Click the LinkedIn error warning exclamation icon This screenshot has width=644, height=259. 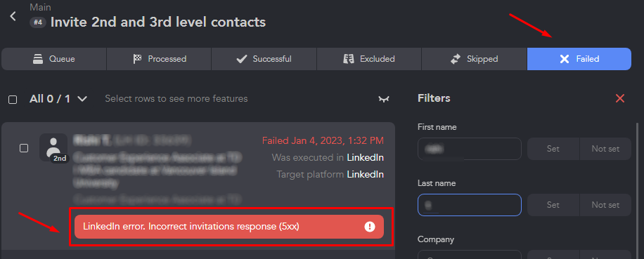point(370,227)
